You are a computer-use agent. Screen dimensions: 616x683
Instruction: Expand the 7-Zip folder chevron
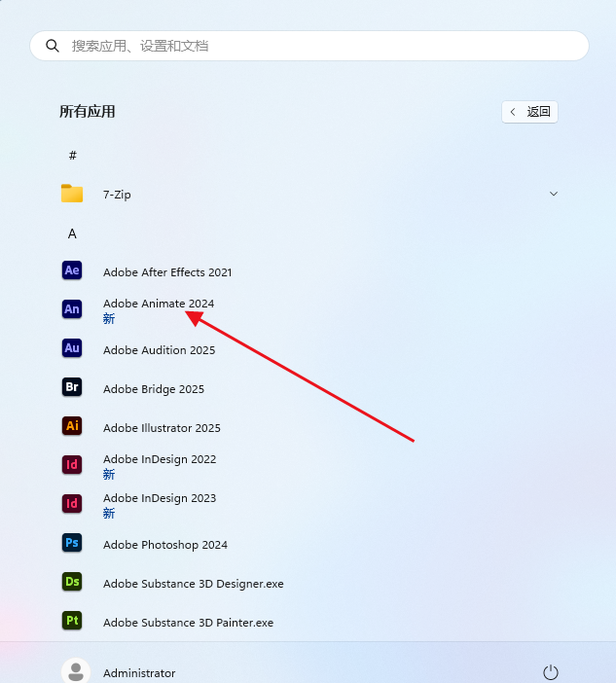tap(554, 194)
